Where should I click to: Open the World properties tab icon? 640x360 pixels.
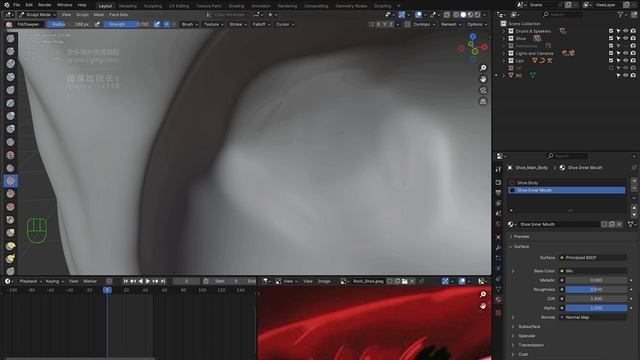click(x=498, y=224)
